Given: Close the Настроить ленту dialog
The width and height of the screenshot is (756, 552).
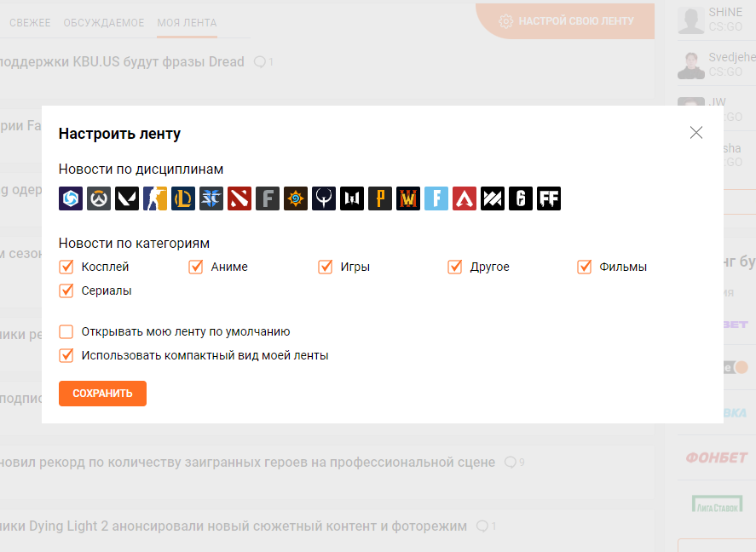Looking at the screenshot, I should pyautogui.click(x=696, y=132).
